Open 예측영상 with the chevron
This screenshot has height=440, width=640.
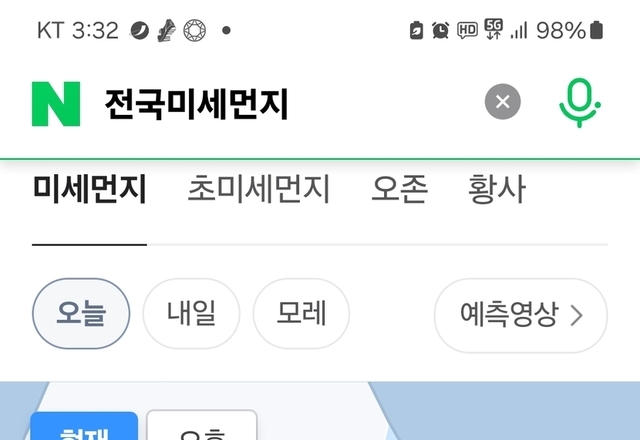521,315
